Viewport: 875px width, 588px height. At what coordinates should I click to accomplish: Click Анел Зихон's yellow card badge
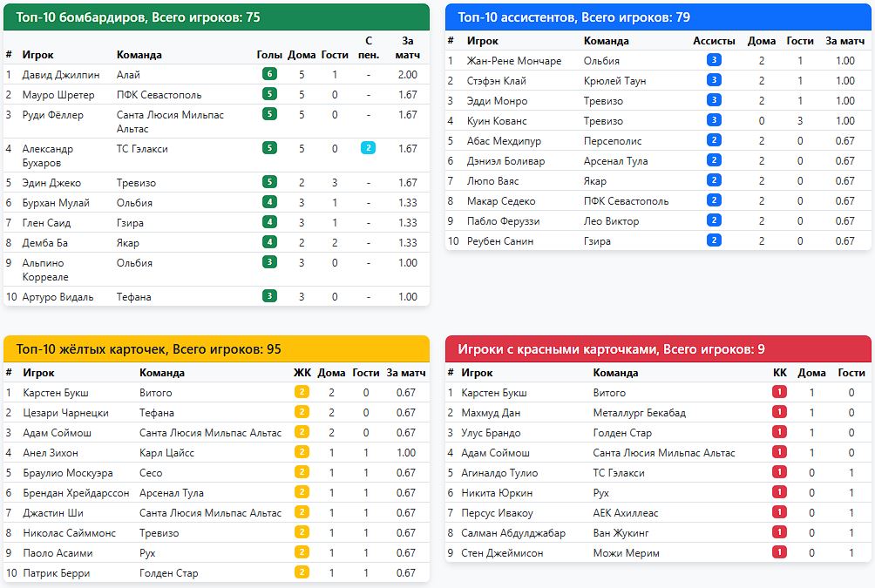tap(302, 452)
